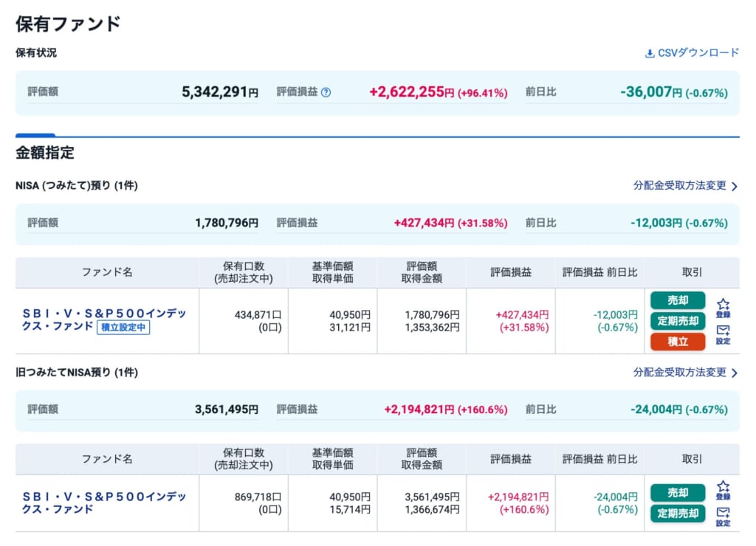The image size is (756, 546).
Task: Select 3,561,495円 in 旧つみたてNISA summary
Action: click(227, 409)
